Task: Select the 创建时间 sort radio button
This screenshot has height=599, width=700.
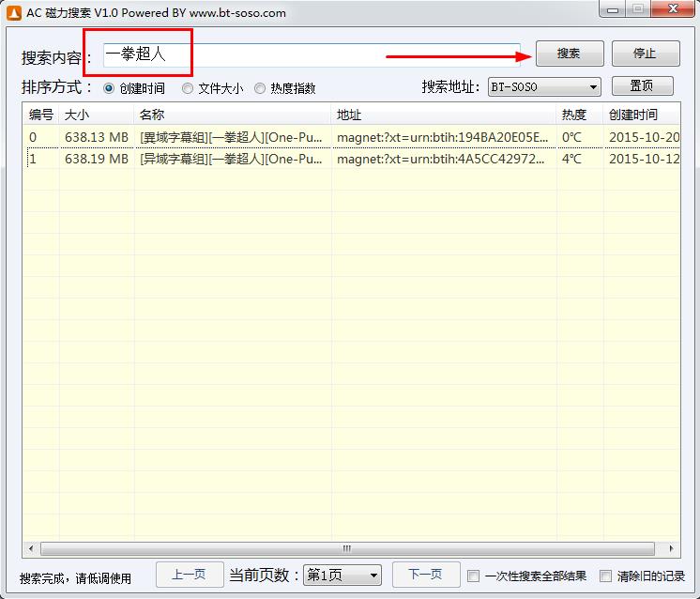Action: pos(109,88)
